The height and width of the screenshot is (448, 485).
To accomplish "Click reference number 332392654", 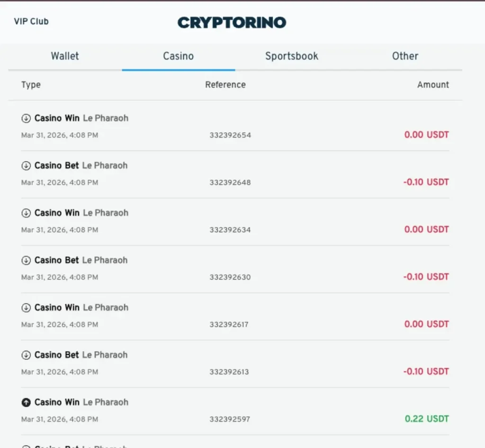I will [230, 135].
